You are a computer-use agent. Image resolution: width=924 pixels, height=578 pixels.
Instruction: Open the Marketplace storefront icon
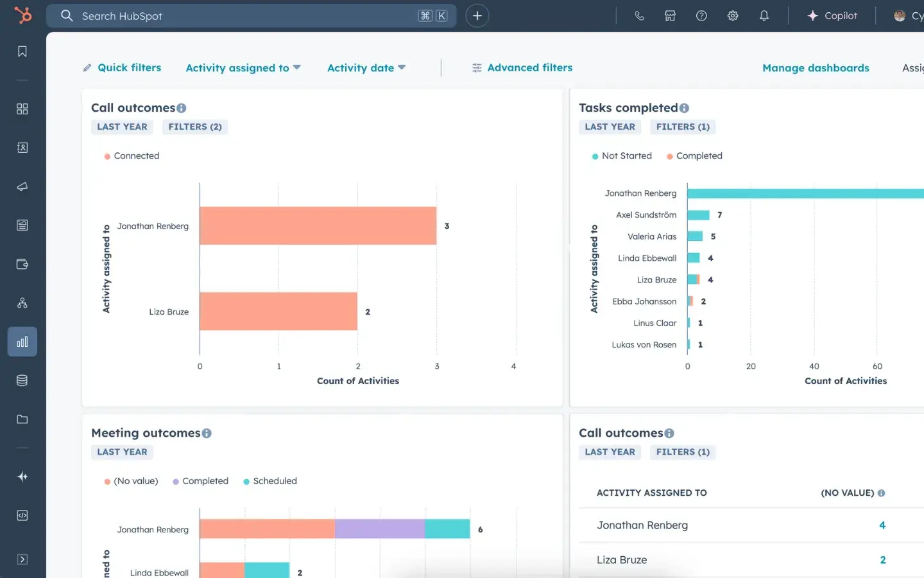click(x=670, y=16)
